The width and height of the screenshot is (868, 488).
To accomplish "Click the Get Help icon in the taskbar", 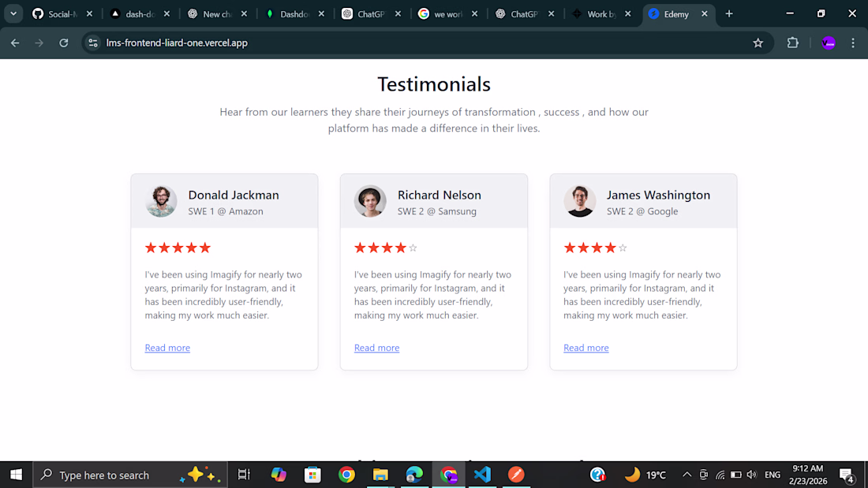I will tap(597, 475).
